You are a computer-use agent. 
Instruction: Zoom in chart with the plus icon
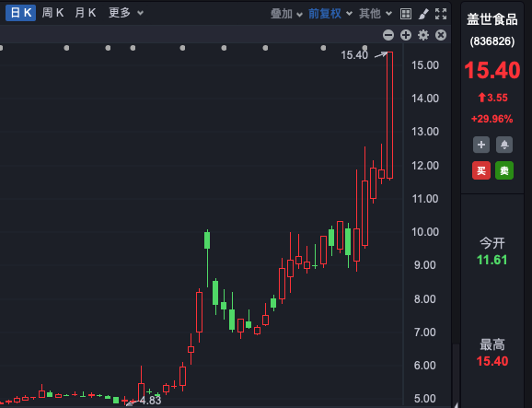(x=406, y=35)
